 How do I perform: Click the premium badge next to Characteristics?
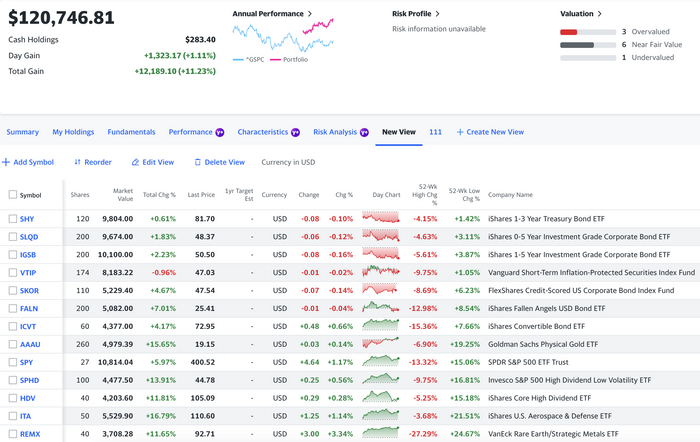click(x=295, y=132)
